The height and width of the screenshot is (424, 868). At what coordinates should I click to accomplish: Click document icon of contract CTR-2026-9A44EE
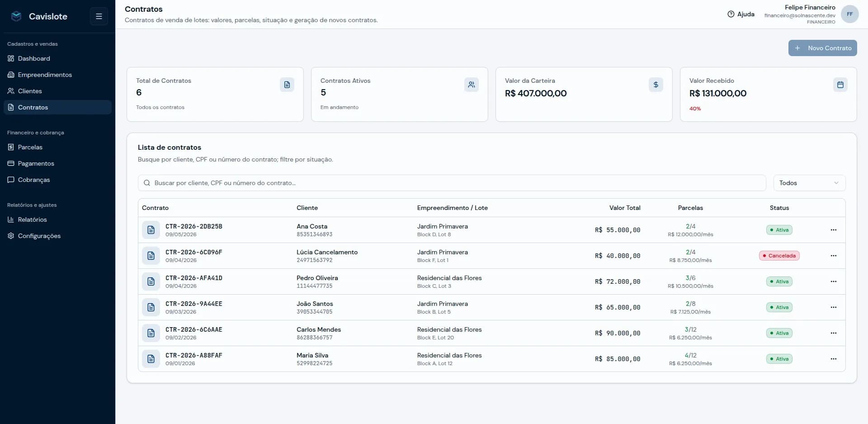coord(151,307)
